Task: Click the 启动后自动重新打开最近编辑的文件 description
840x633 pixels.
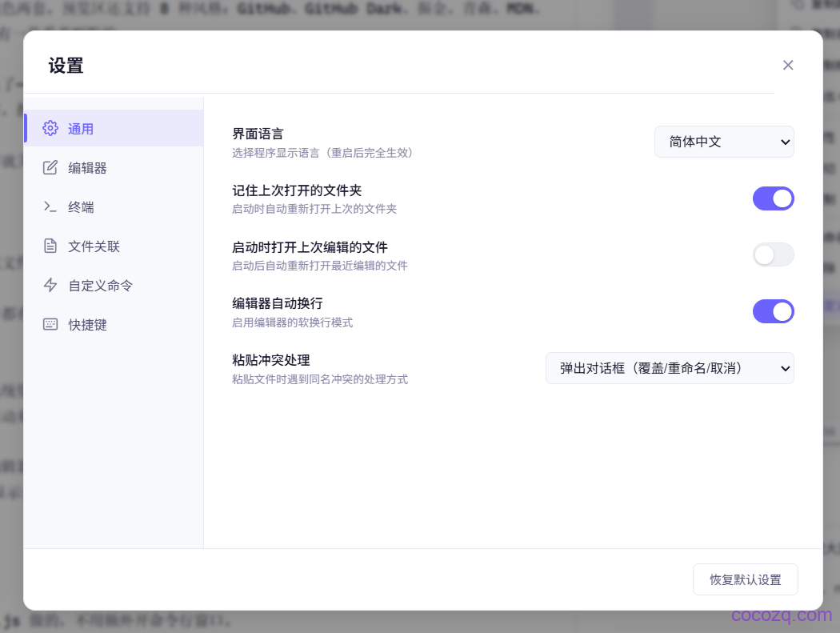Action: click(320, 266)
